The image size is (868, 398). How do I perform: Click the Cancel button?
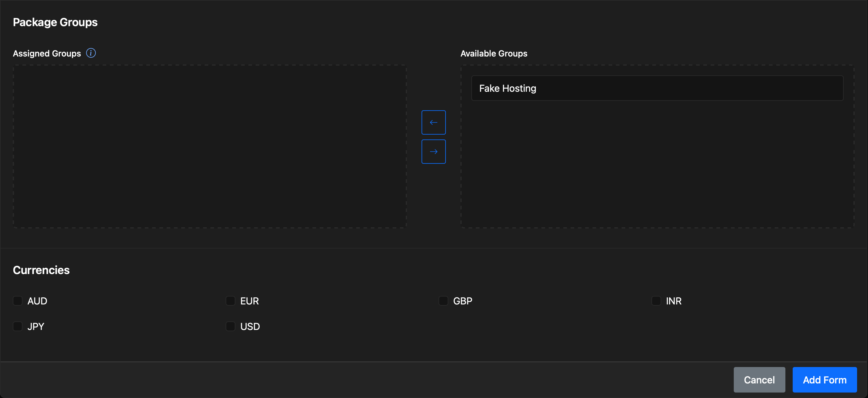pyautogui.click(x=759, y=380)
